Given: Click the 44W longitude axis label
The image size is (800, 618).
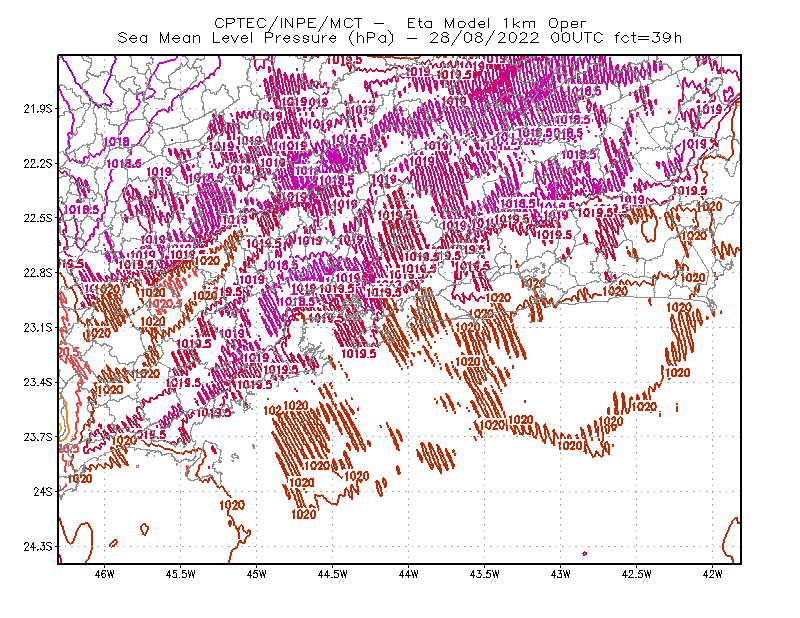Looking at the screenshot, I should pos(409,574).
